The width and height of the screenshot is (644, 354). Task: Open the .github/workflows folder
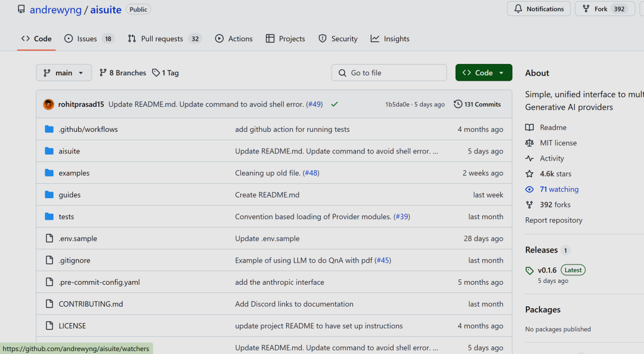88,129
